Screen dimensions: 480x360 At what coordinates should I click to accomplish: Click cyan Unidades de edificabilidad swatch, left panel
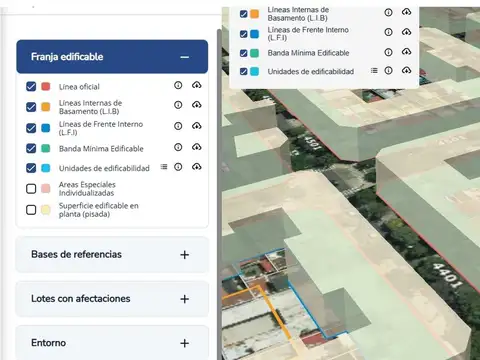[x=46, y=168]
